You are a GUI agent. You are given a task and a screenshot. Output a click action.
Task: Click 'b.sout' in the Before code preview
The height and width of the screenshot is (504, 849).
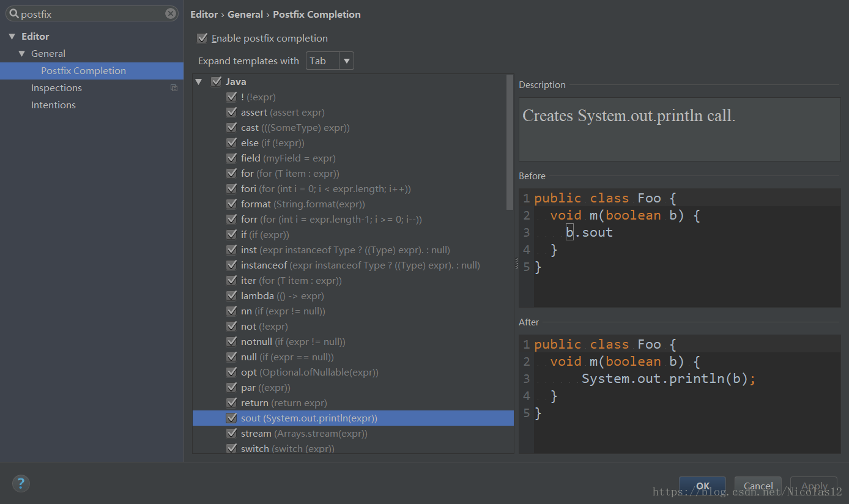coord(589,232)
